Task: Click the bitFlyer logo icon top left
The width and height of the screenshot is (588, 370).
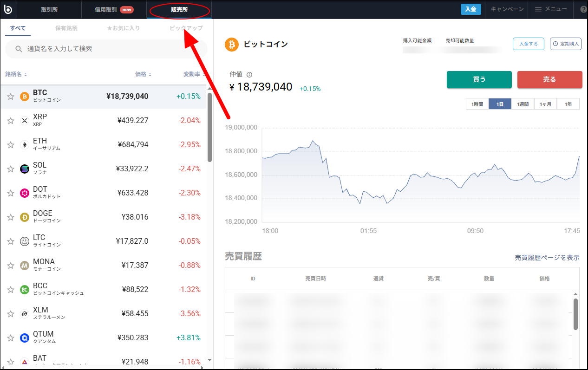Action: click(x=8, y=9)
